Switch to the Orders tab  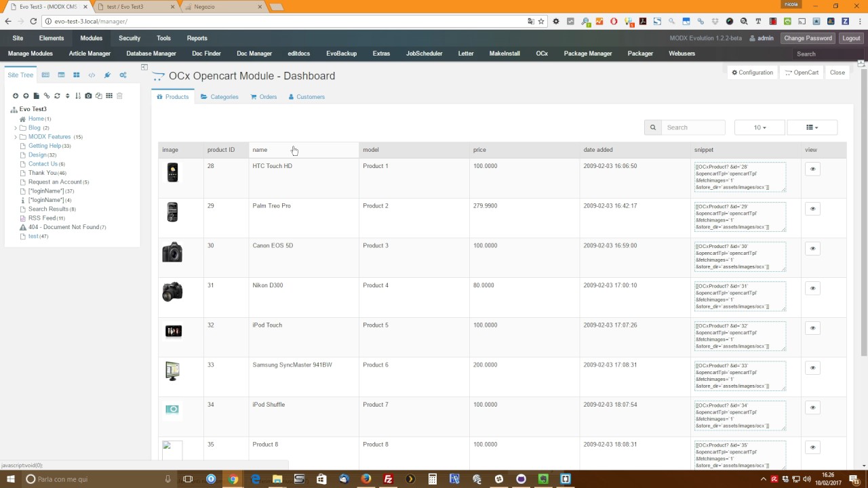click(264, 97)
